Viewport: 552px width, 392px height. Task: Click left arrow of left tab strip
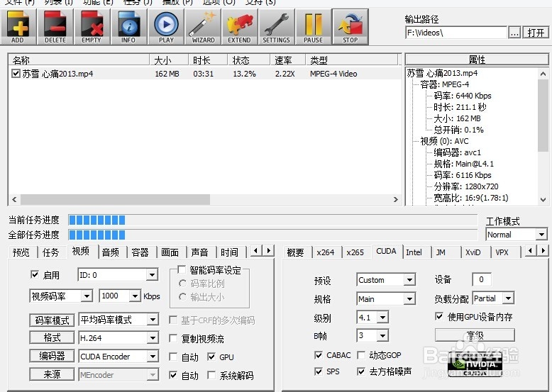(256, 251)
